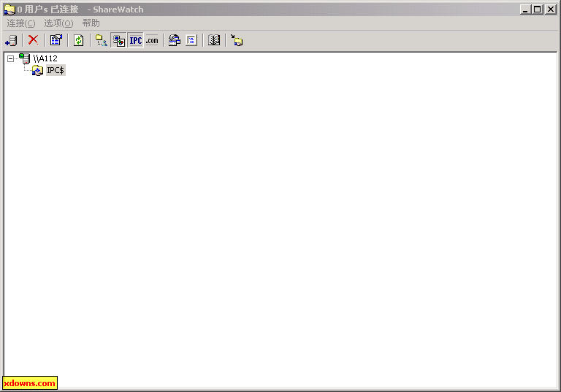This screenshot has width=561, height=392.
Task: Select the \\A112 server tree item
Action: 45,58
